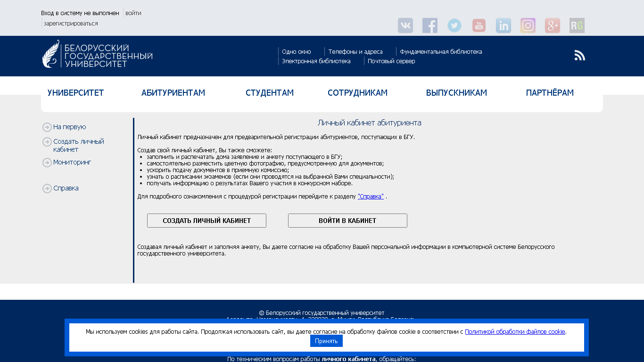Click arrow icon beside Мониторинг
This screenshot has width=644, height=362.
(47, 163)
